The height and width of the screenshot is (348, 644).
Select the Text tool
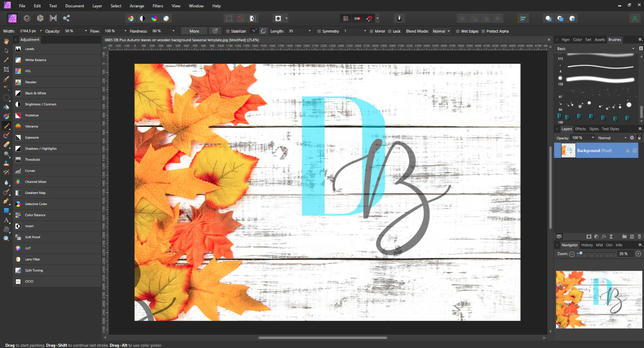click(x=6, y=221)
